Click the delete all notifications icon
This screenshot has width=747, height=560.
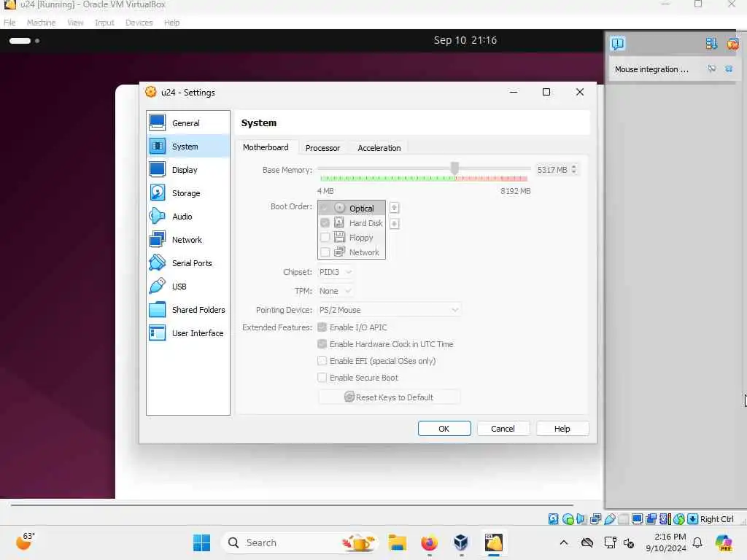tap(732, 44)
